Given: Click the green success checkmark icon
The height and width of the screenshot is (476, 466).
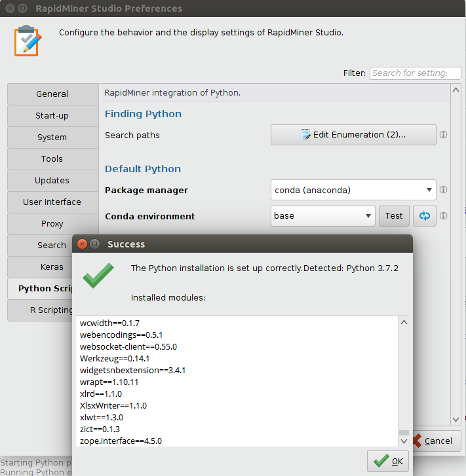Looking at the screenshot, I should (98, 276).
